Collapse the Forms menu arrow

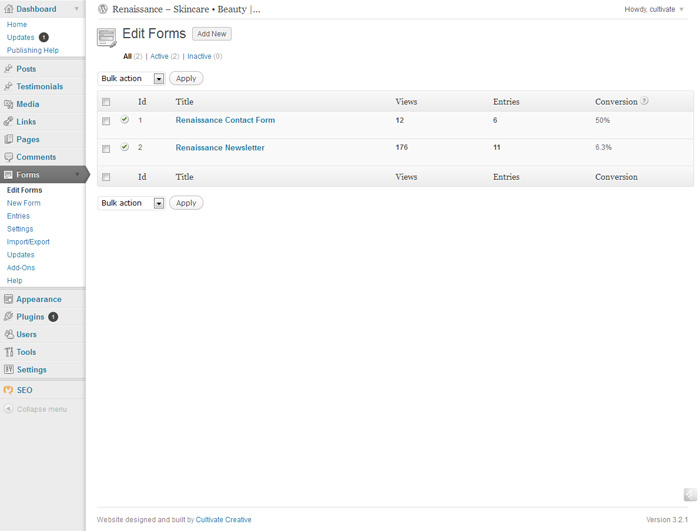[x=77, y=175]
